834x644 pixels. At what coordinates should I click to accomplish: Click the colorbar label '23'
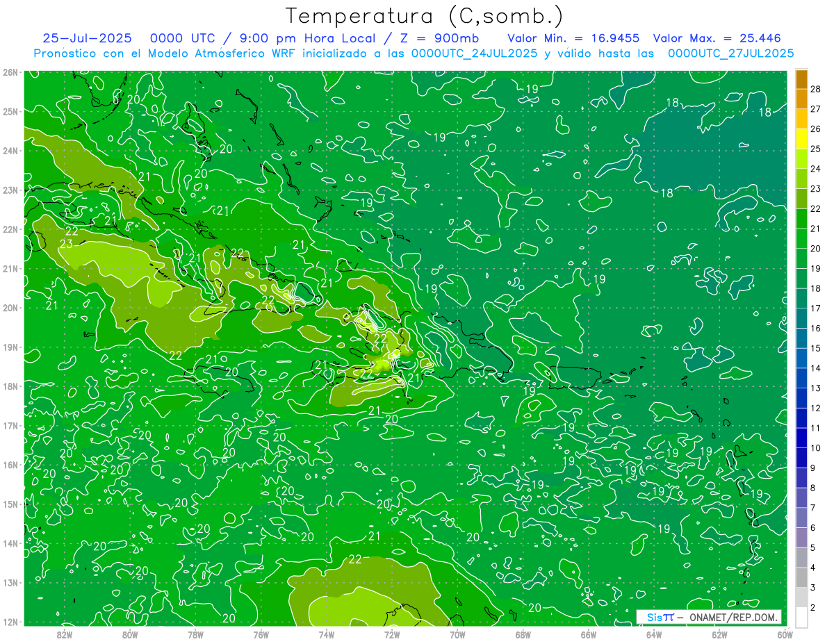816,188
